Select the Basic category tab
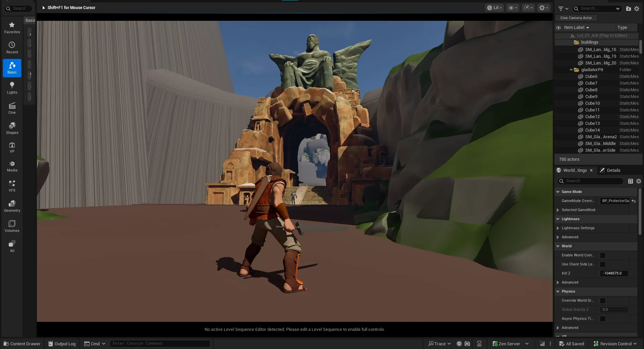Viewport: 644px width, 349px height. click(12, 68)
